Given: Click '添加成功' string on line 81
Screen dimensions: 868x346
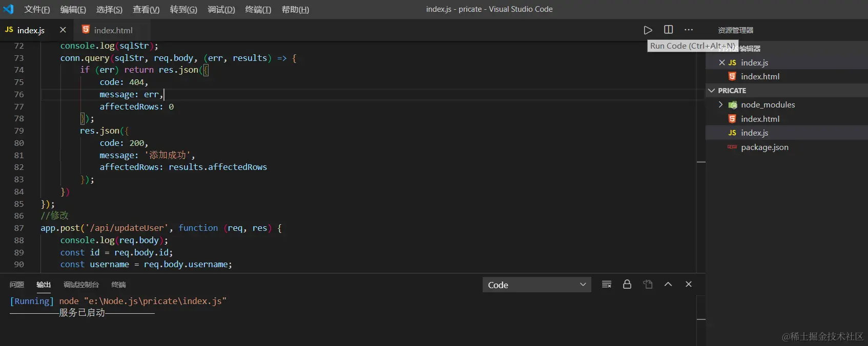Looking at the screenshot, I should pyautogui.click(x=167, y=155).
